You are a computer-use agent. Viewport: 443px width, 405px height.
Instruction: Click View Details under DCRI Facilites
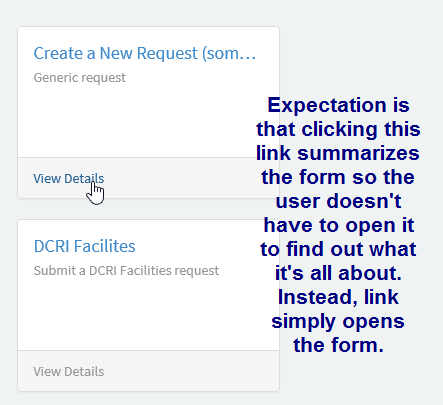point(69,372)
